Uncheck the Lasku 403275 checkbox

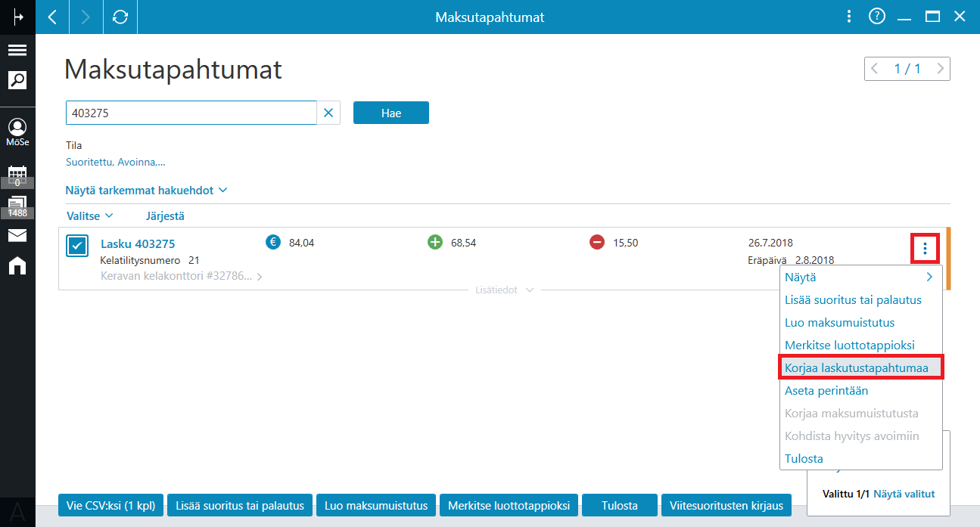pyautogui.click(x=77, y=246)
